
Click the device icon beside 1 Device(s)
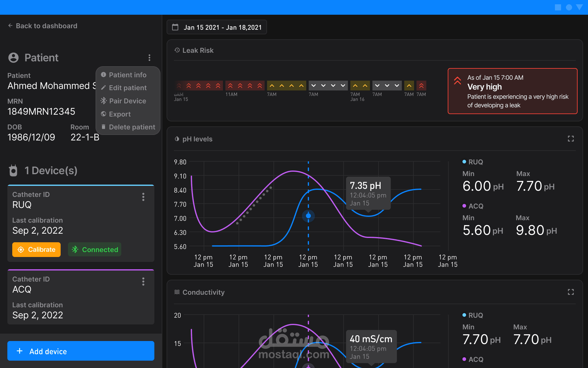(x=13, y=171)
